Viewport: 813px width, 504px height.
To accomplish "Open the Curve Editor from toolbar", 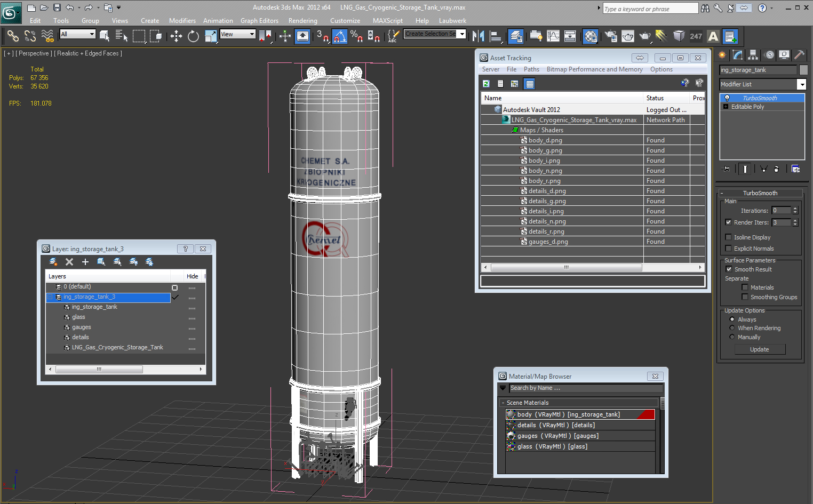I will click(x=553, y=36).
